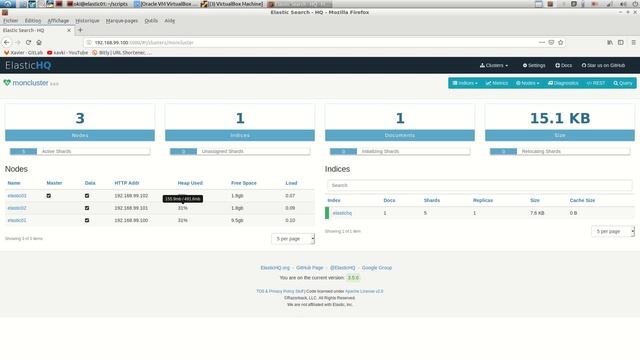Sort nodes by Heap Used column
The image size is (640, 360).
[190, 183]
